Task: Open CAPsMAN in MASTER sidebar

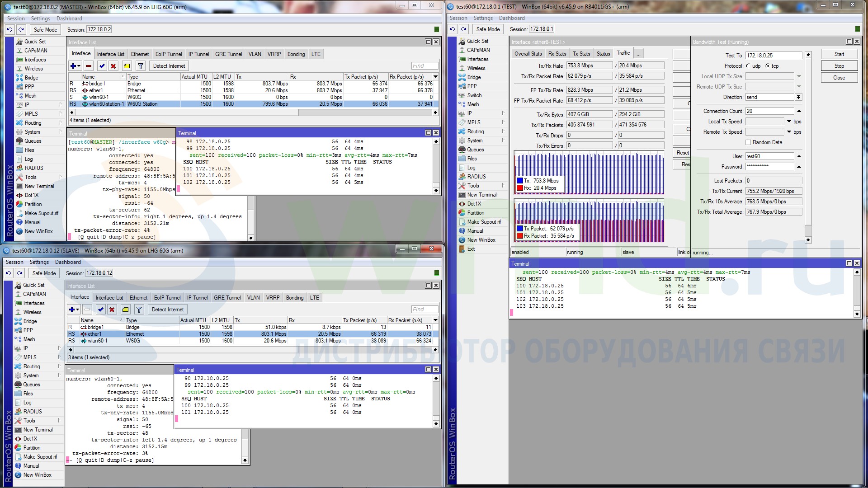Action: click(x=36, y=51)
